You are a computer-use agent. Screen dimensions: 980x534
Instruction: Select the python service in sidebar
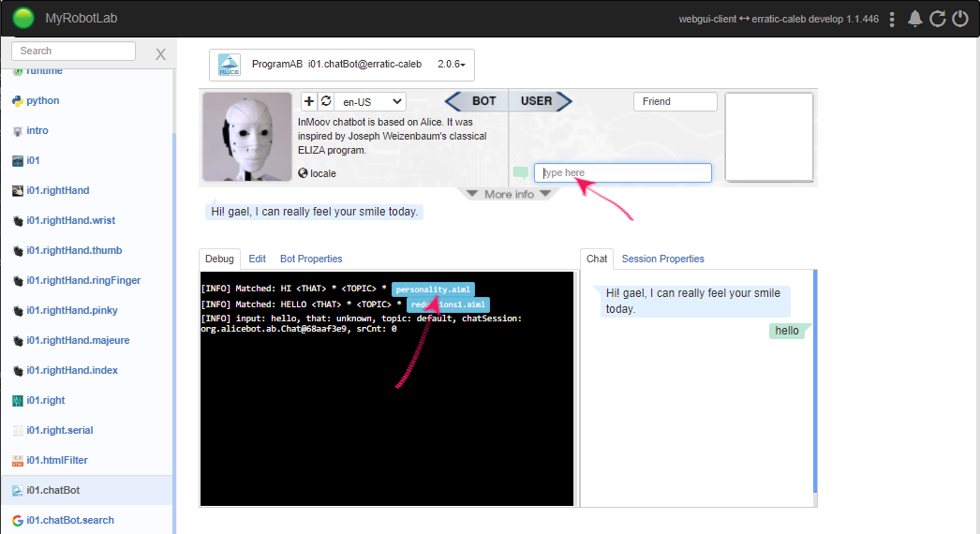[42, 100]
